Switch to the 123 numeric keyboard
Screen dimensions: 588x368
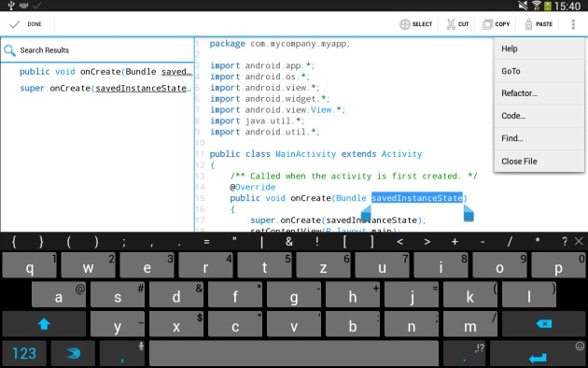24,353
